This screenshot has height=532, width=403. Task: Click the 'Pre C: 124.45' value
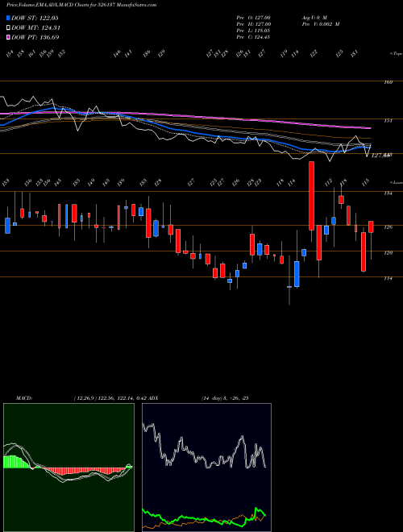coord(253,37)
